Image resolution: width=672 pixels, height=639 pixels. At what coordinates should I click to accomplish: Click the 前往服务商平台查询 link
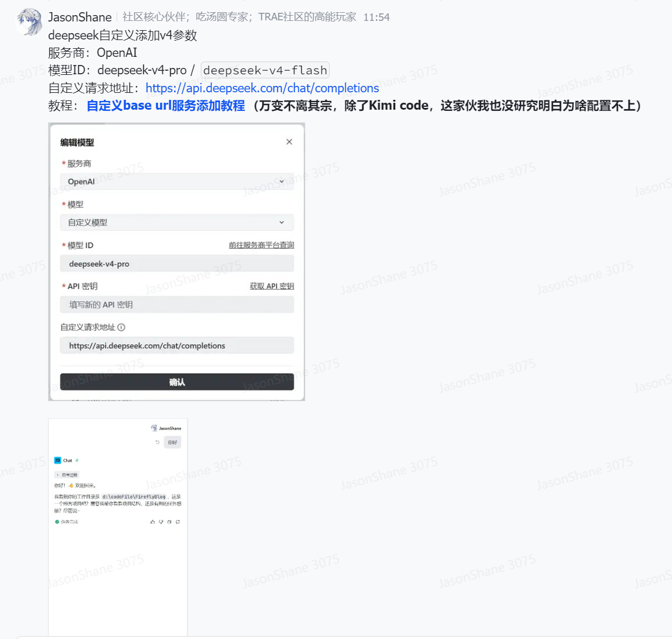click(261, 246)
